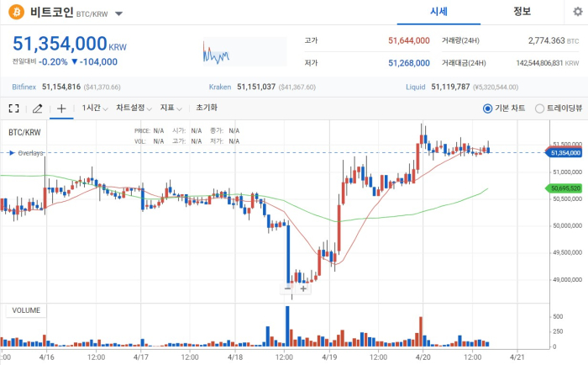The width and height of the screenshot is (588, 365).
Task: Open the 차트설정 dropdown menu
Action: (134, 108)
